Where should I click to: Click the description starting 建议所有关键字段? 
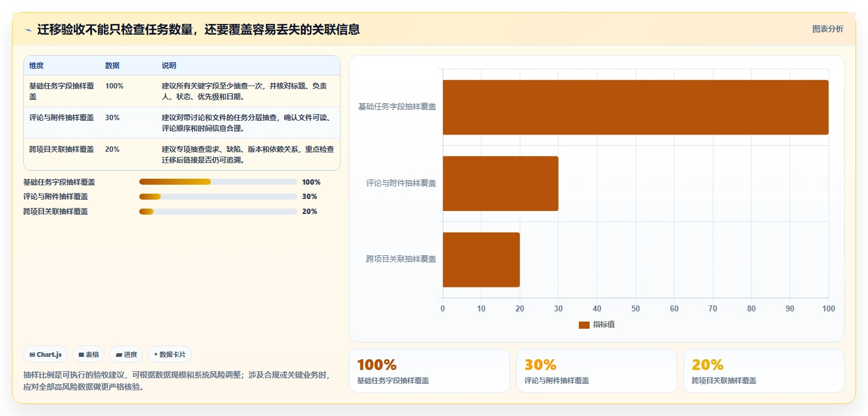tap(245, 91)
